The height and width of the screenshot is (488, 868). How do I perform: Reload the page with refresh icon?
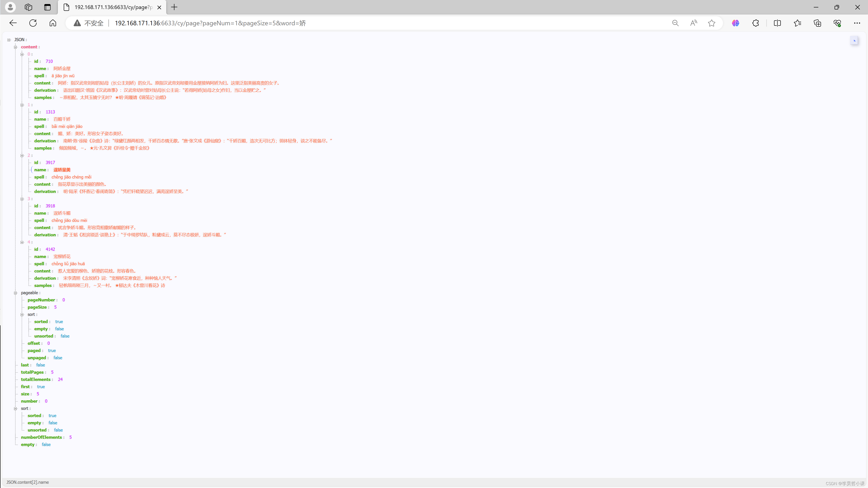pyautogui.click(x=33, y=23)
